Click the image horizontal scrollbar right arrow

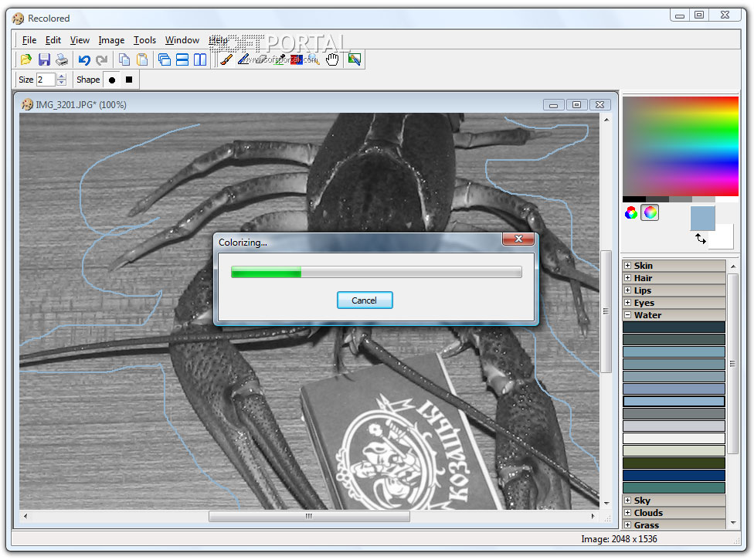tap(593, 516)
